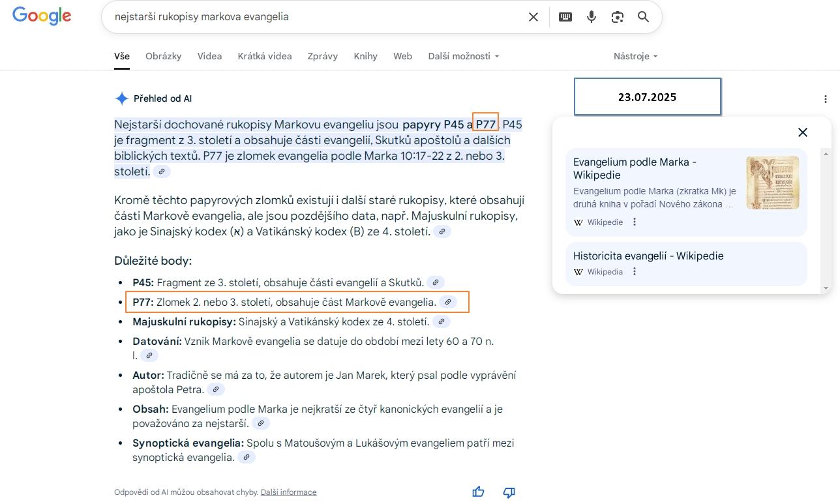Image resolution: width=840 pixels, height=504 pixels.
Task: Search by image using the Google Lens icon
Action: [617, 17]
